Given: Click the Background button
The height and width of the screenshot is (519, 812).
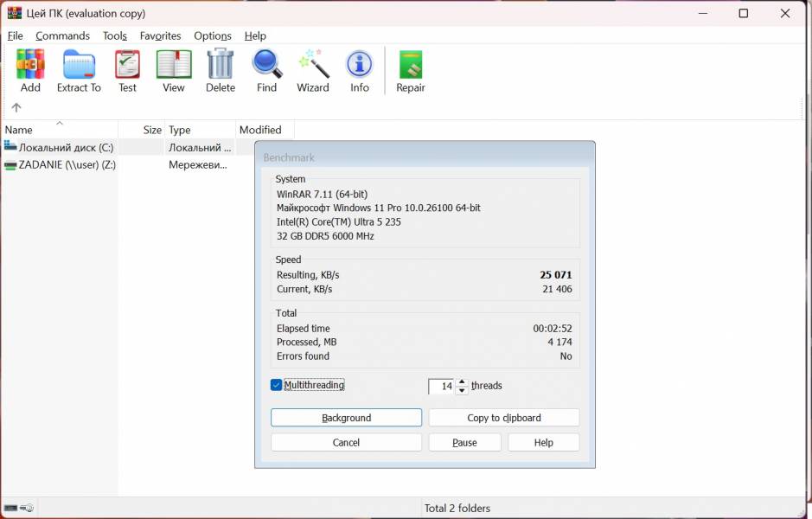Looking at the screenshot, I should (x=346, y=418).
